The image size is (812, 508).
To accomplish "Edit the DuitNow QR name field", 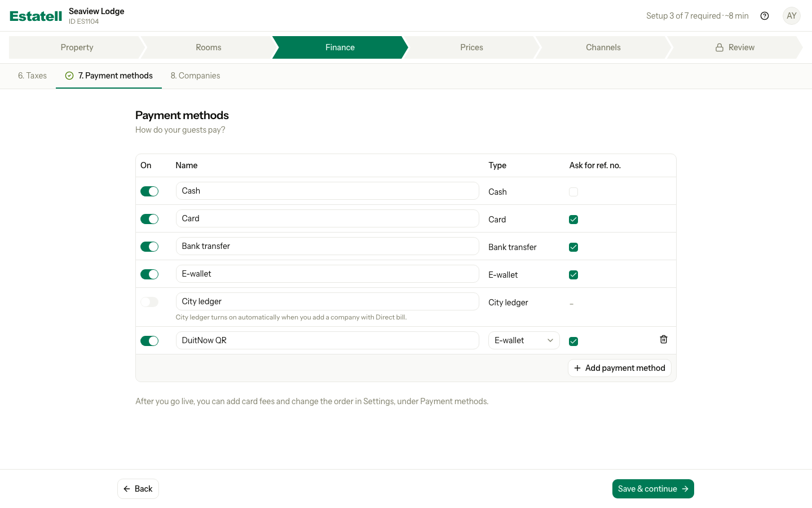I will pyautogui.click(x=328, y=340).
